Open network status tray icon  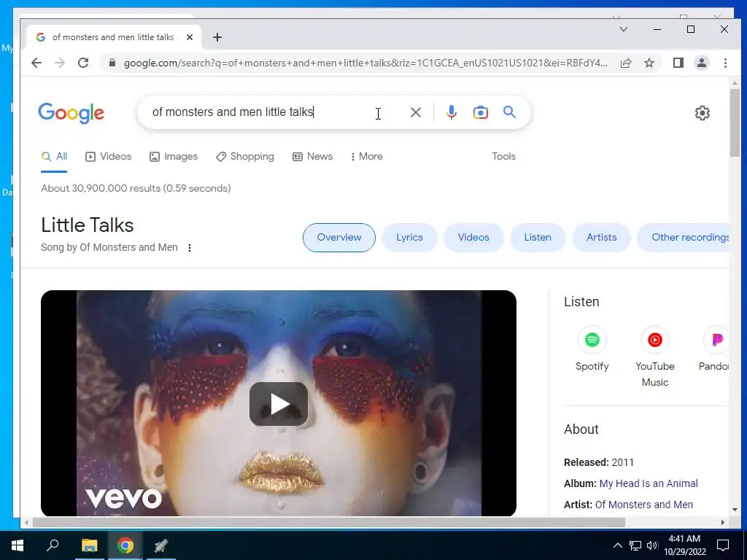[x=635, y=545]
